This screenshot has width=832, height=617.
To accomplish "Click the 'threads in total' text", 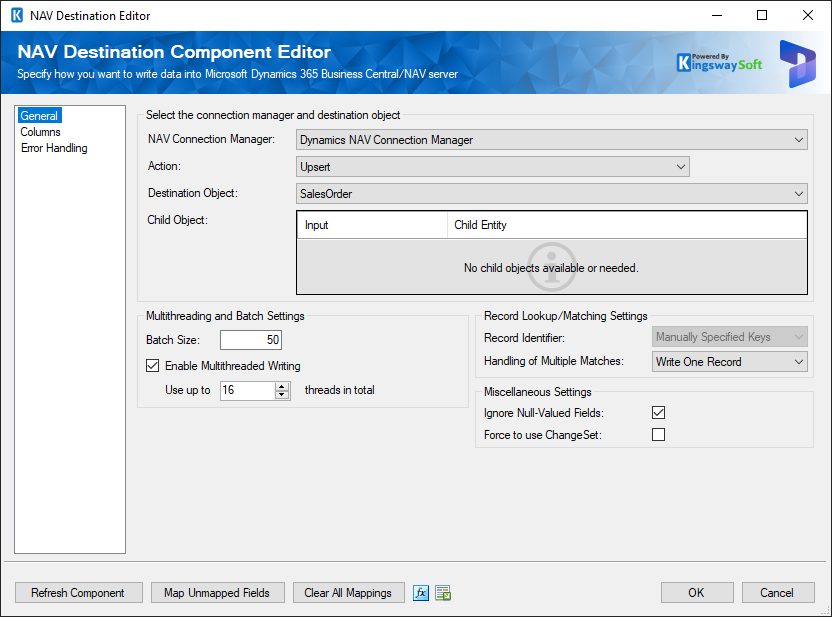I will click(340, 390).
